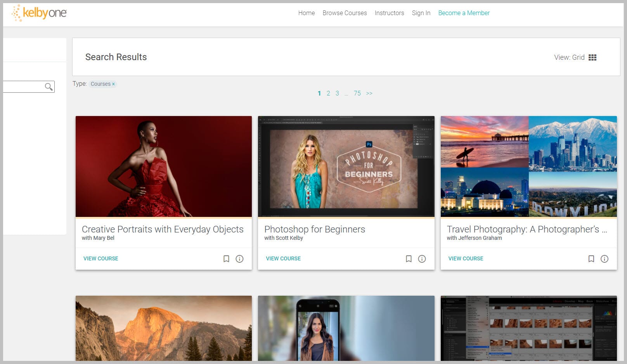Bookmark Creative Portraits with Everyday Objects
This screenshot has width=627, height=364.
[x=226, y=259]
